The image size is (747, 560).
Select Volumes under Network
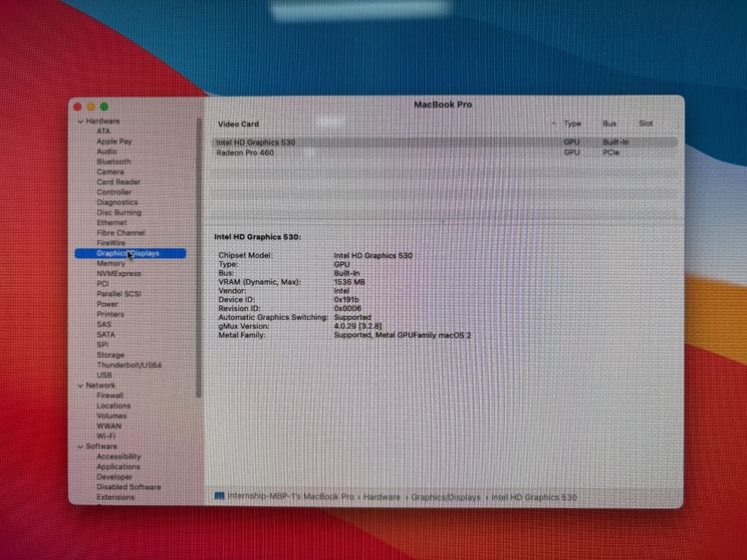pyautogui.click(x=112, y=417)
